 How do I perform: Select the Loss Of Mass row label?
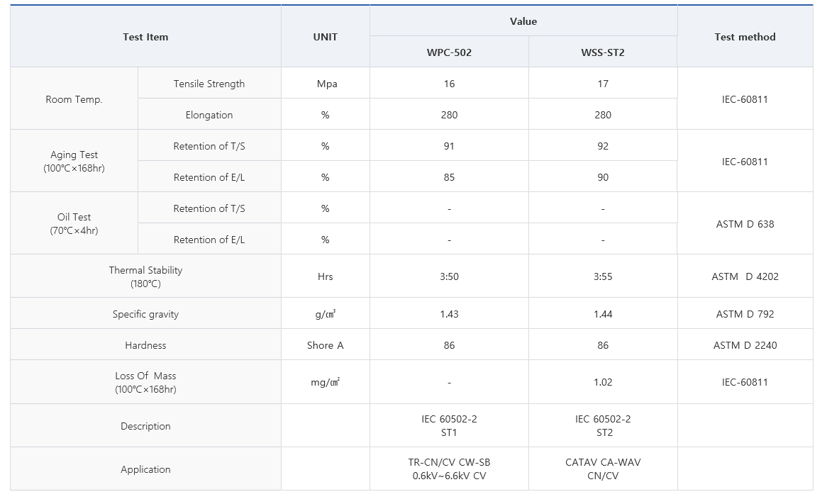145,382
